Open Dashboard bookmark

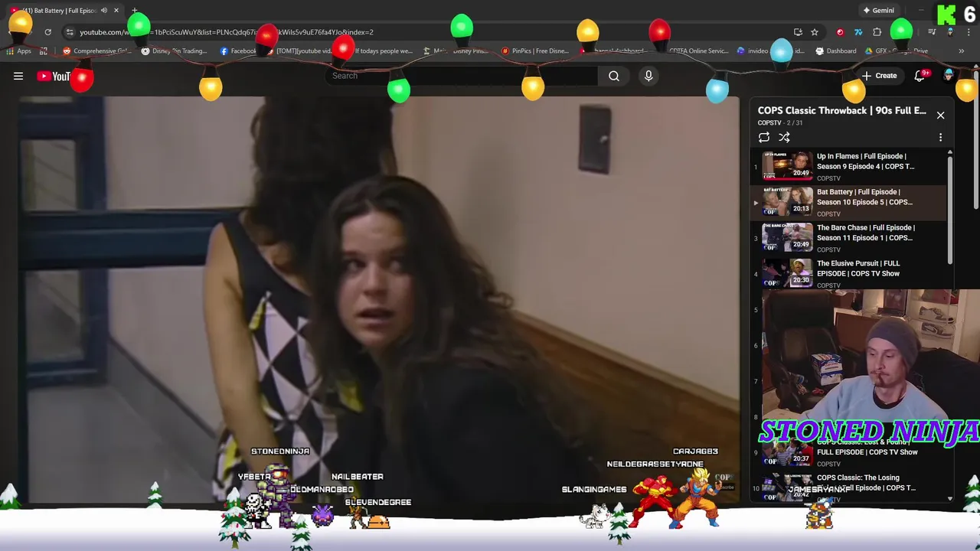pos(836,51)
